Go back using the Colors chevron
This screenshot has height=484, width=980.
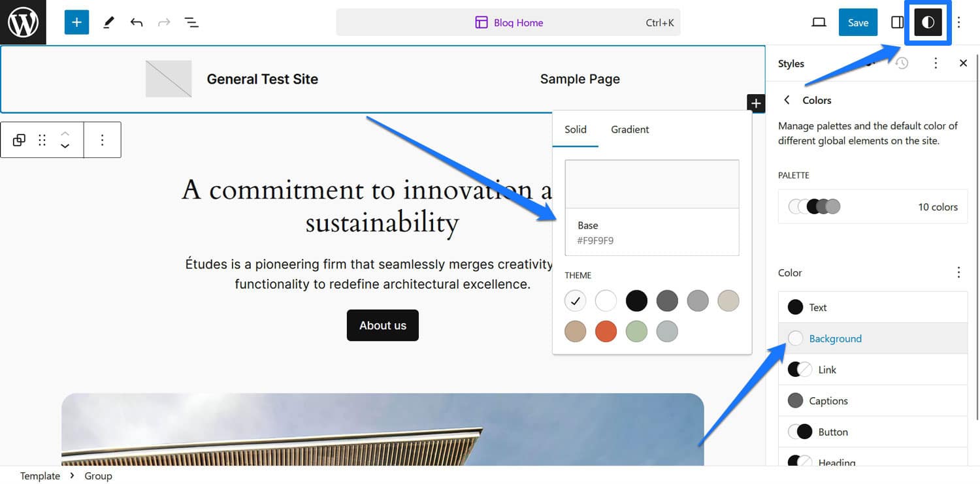[x=787, y=100]
